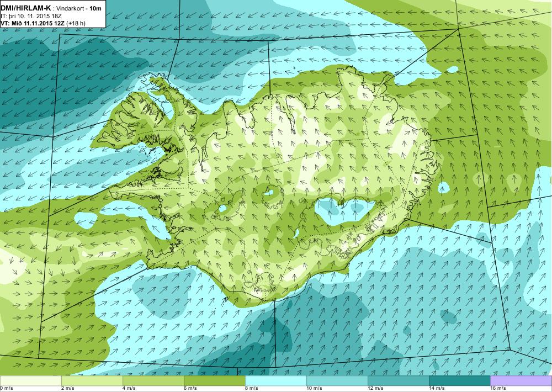552x392 pixels.
Task: Click the "VT: Mið 11.11.2015 12Z" valid time
Action: [x=33, y=24]
